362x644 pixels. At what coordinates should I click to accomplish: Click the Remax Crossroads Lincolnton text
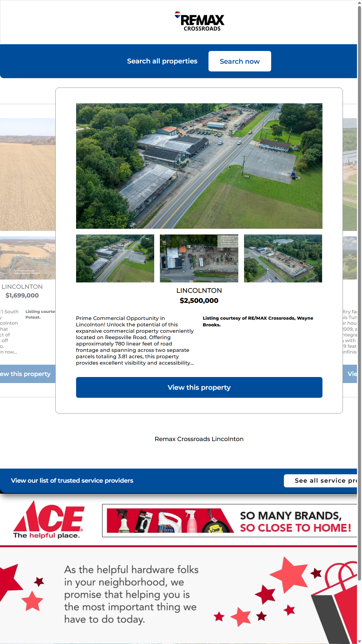pos(199,439)
